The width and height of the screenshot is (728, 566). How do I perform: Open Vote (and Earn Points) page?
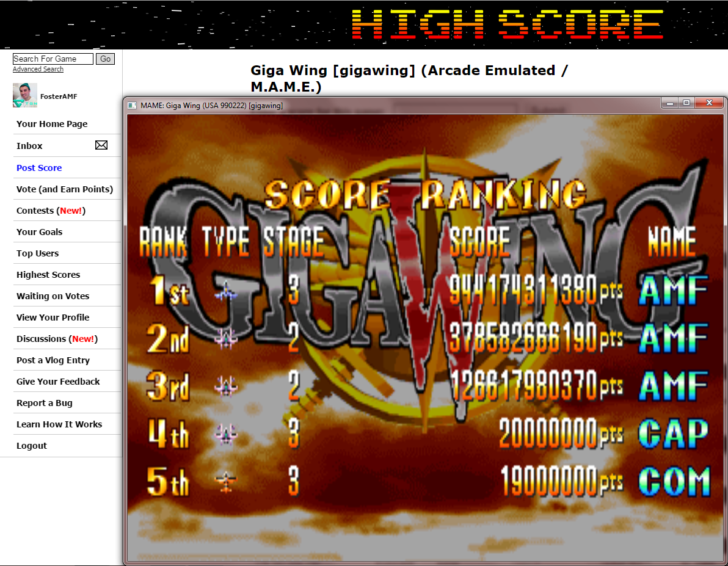coord(65,189)
